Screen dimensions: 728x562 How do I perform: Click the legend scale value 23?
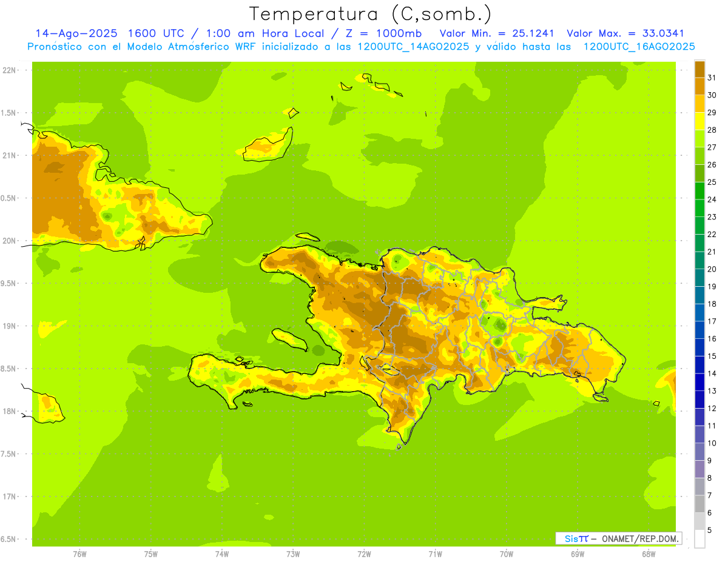pyautogui.click(x=712, y=217)
